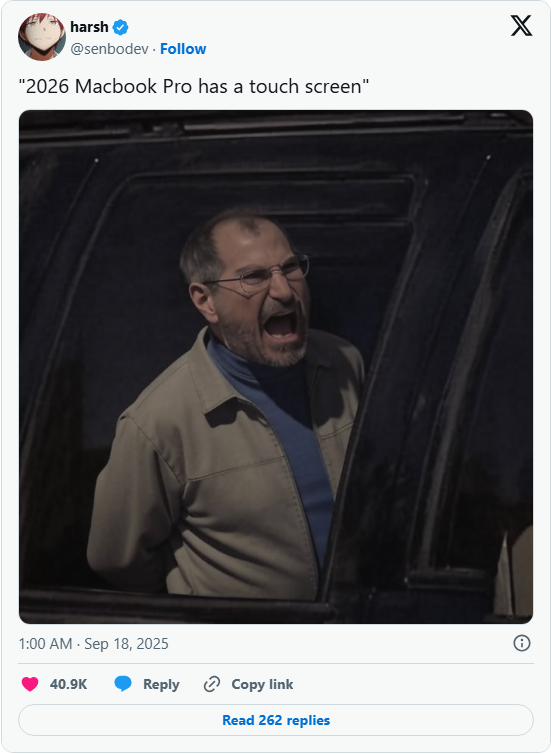The height and width of the screenshot is (754, 551).
Task: Select the Copy link text
Action: click(x=262, y=684)
